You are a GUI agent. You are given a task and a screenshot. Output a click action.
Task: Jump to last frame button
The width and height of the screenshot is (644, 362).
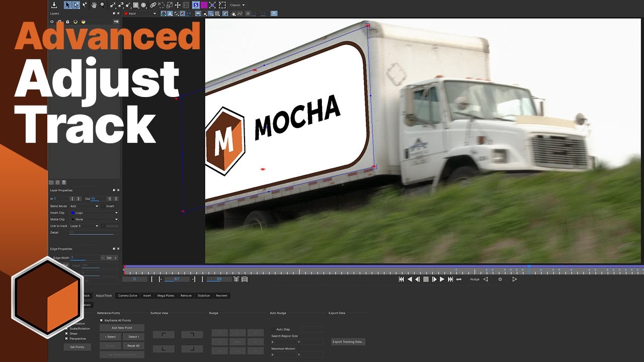click(450, 279)
